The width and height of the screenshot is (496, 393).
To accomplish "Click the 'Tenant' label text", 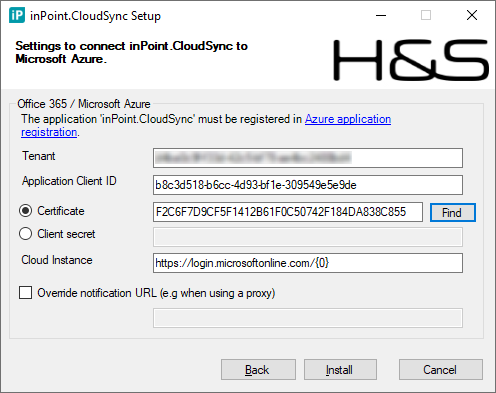I will point(39,156).
